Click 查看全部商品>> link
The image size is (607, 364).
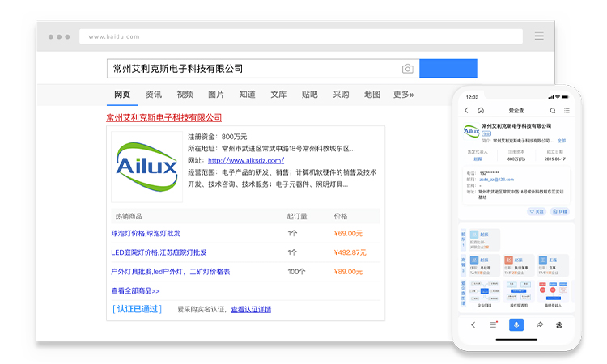point(135,291)
